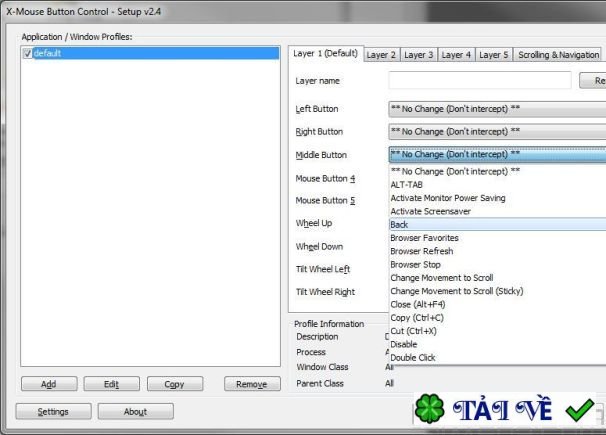Open the Layer 4 tab
The image size is (606, 435).
(x=456, y=55)
